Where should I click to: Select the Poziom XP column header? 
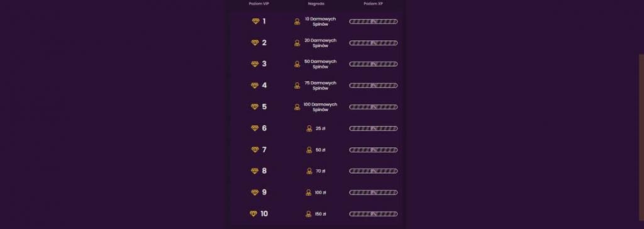click(x=373, y=4)
